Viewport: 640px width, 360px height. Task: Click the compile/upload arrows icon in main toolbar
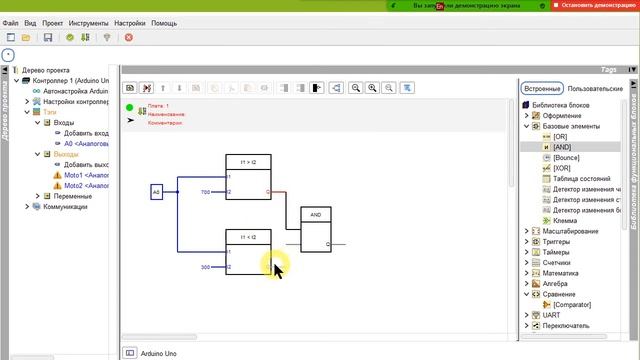85,38
